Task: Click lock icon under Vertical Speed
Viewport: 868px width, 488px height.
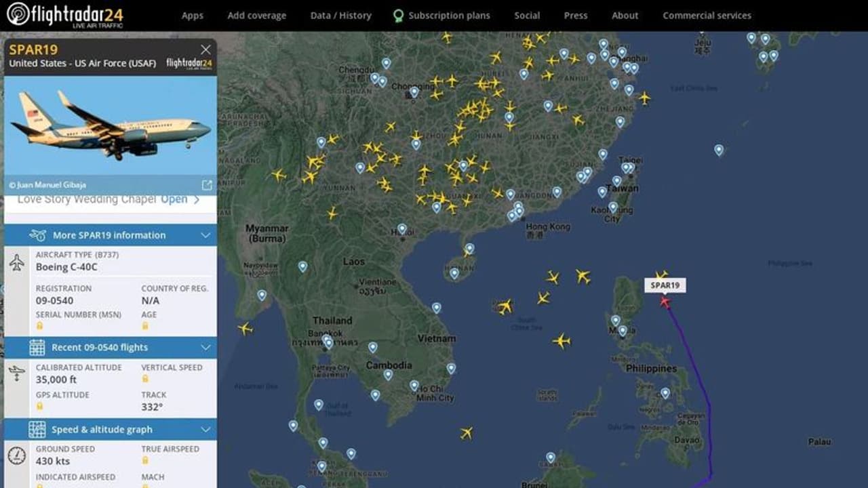Action: [x=145, y=380]
